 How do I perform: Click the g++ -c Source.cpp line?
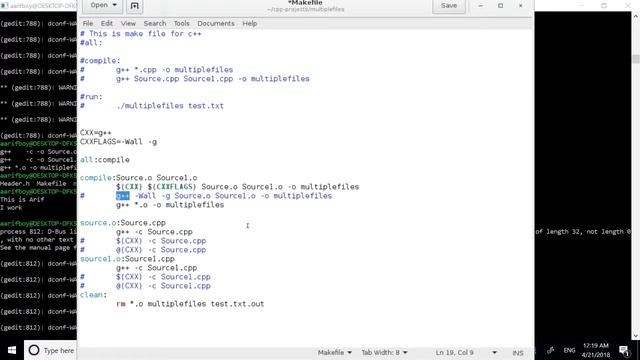[x=154, y=232]
